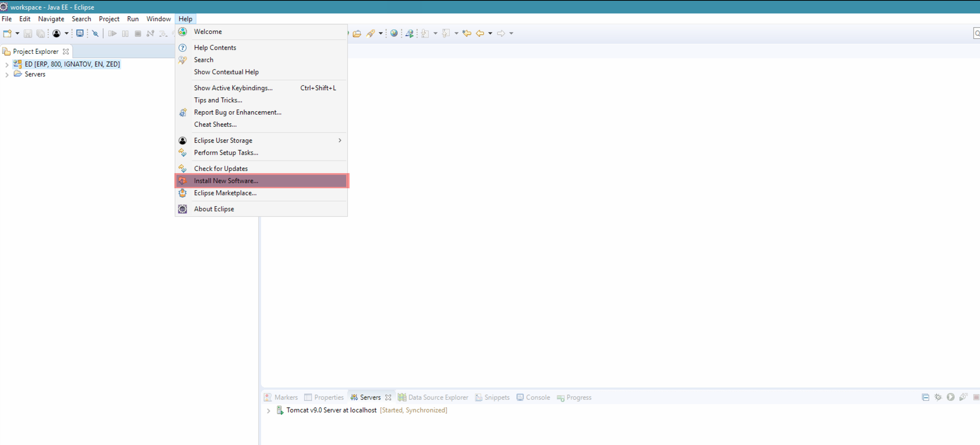This screenshot has width=980, height=445.
Task: Open the Window menu
Action: pos(158,19)
